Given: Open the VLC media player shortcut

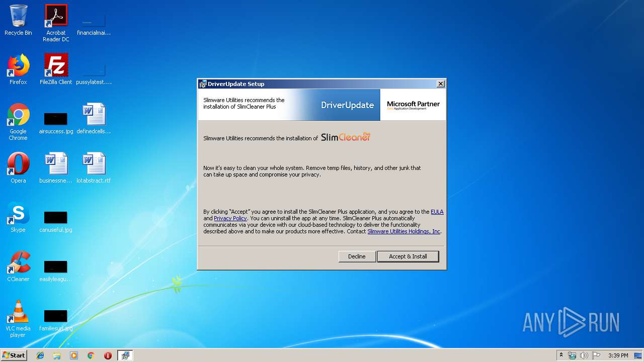Looking at the screenshot, I should tap(18, 319).
